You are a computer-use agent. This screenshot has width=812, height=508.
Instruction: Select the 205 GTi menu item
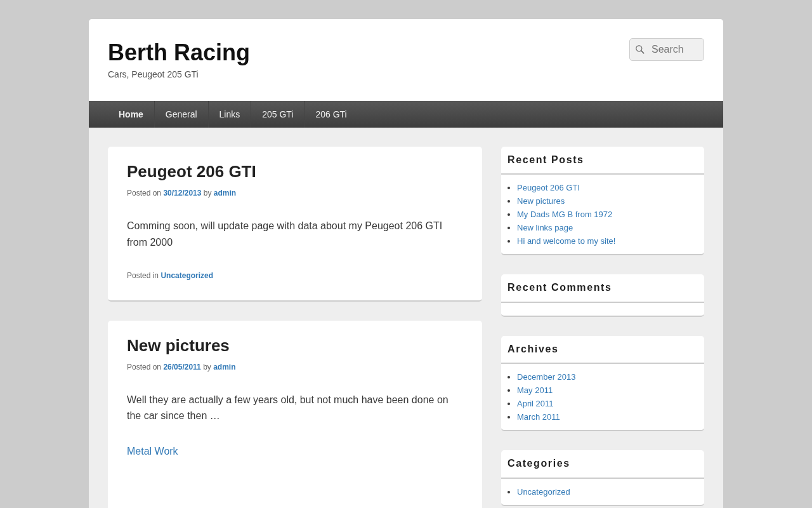[x=278, y=114]
